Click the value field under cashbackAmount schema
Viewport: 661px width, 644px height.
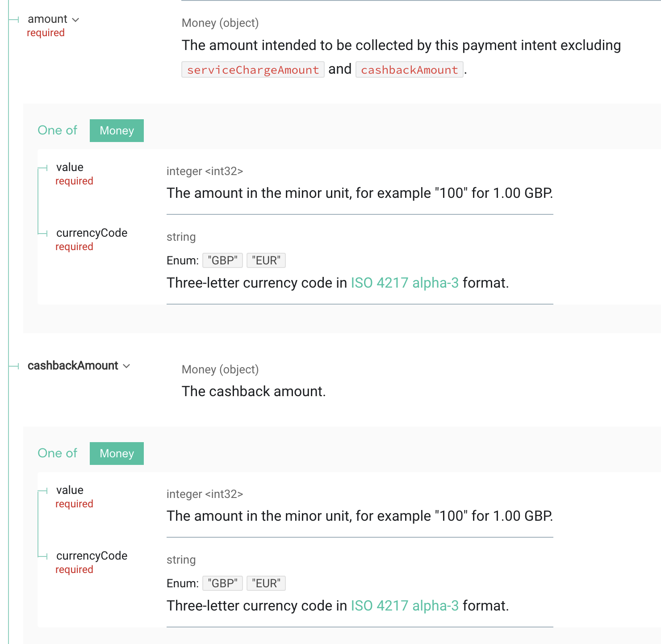[70, 490]
